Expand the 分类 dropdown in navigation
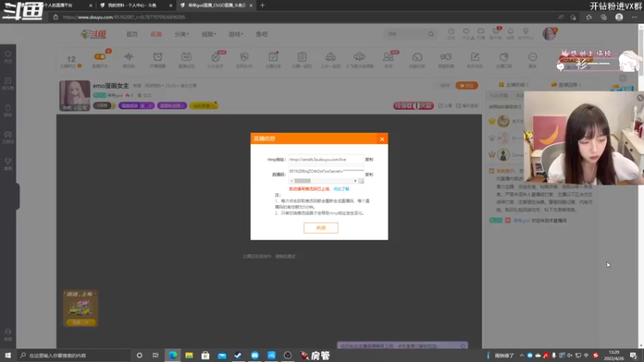The width and height of the screenshot is (644, 362). pos(182,34)
